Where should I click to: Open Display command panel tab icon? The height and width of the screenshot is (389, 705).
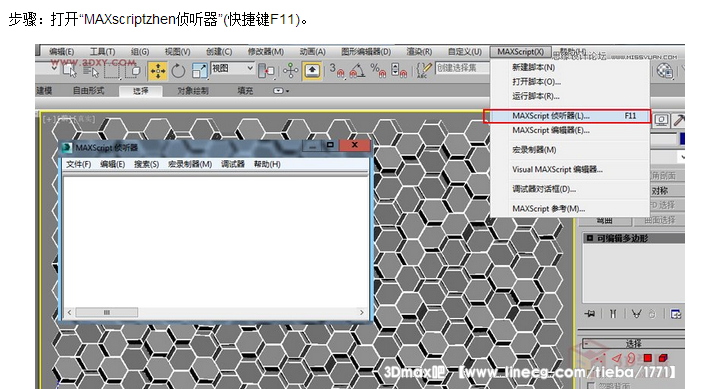(x=661, y=120)
